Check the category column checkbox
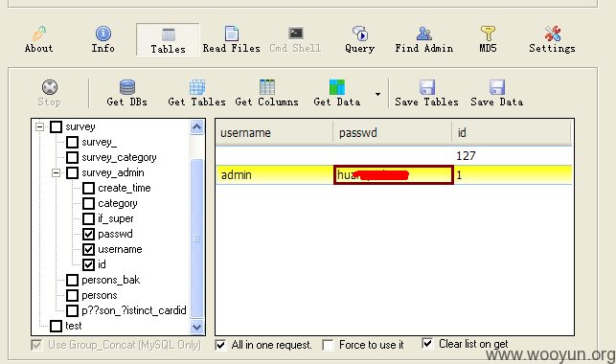The width and height of the screenshot is (616, 364). pyautogui.click(x=88, y=203)
